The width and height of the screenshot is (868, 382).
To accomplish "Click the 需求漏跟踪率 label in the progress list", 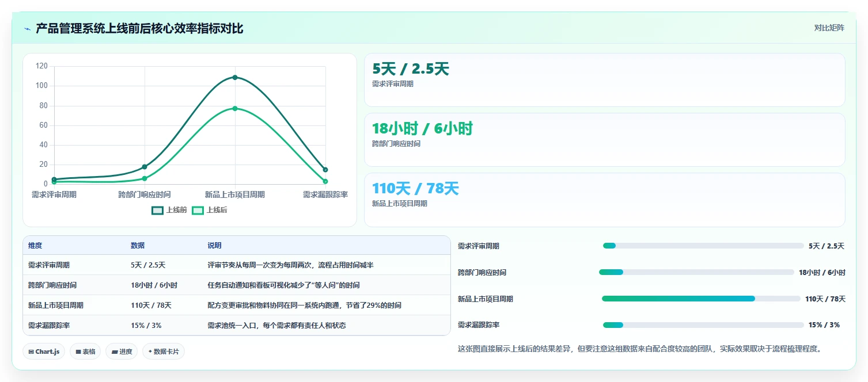I will tap(479, 325).
